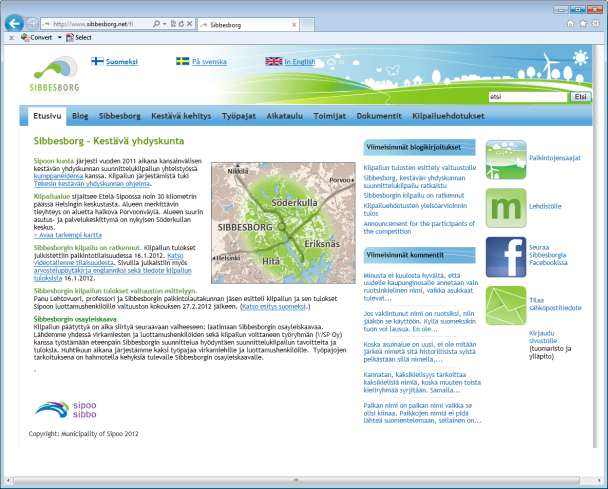Open the browser Home icon

pos(570,24)
